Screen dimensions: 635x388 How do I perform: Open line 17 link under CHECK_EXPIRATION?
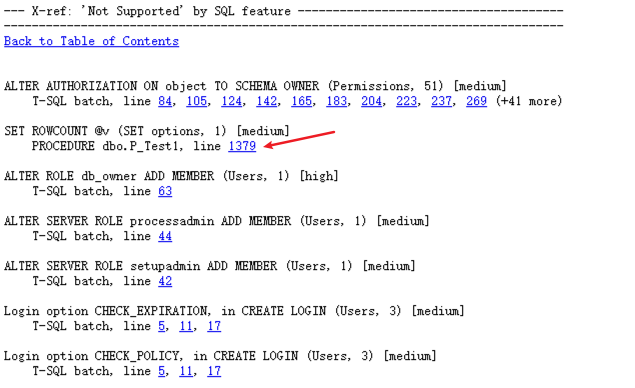[x=214, y=326]
